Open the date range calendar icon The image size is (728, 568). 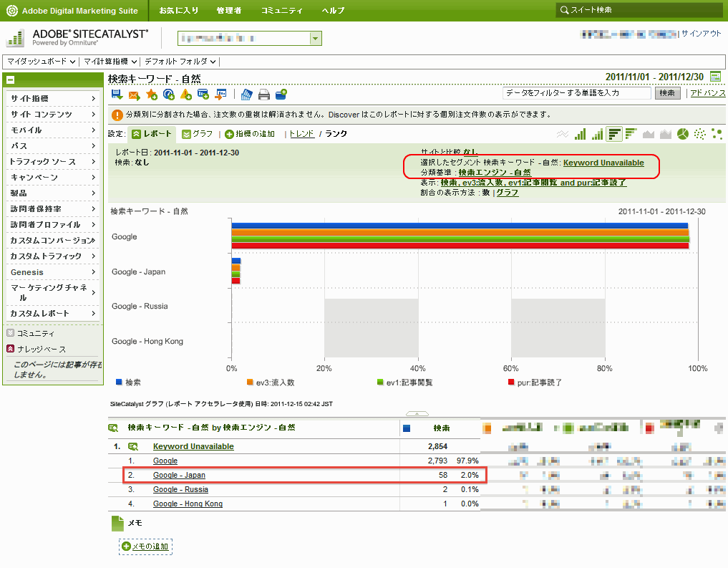pyautogui.click(x=715, y=77)
